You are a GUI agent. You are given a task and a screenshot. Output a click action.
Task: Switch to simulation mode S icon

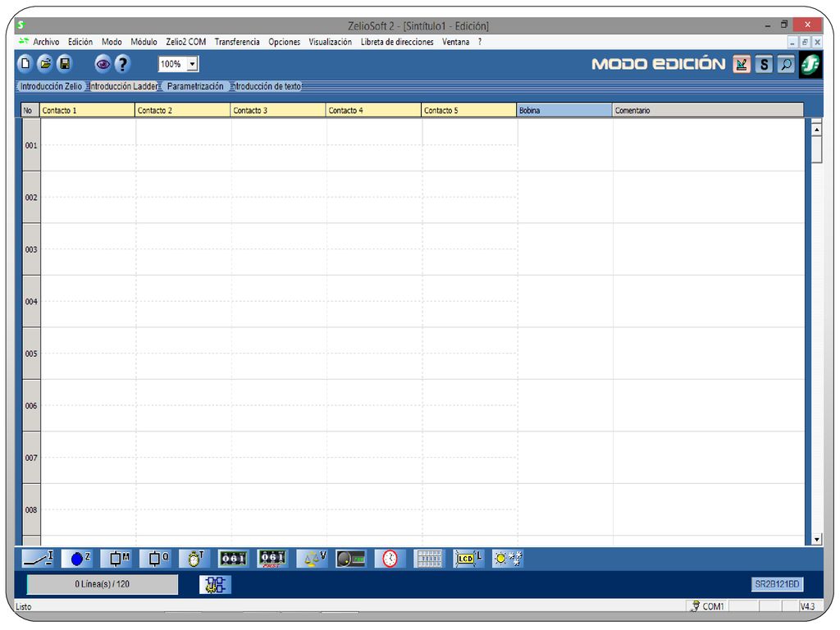coord(764,64)
